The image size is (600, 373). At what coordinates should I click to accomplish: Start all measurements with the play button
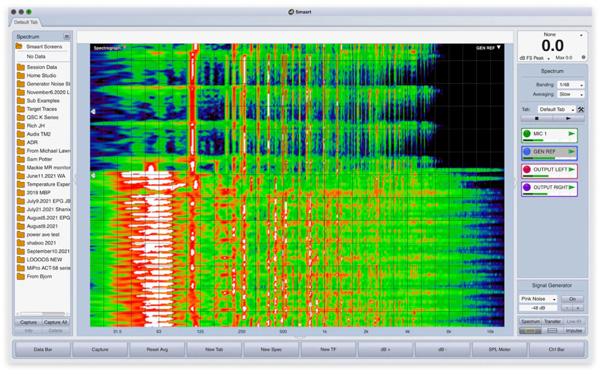[569, 119]
